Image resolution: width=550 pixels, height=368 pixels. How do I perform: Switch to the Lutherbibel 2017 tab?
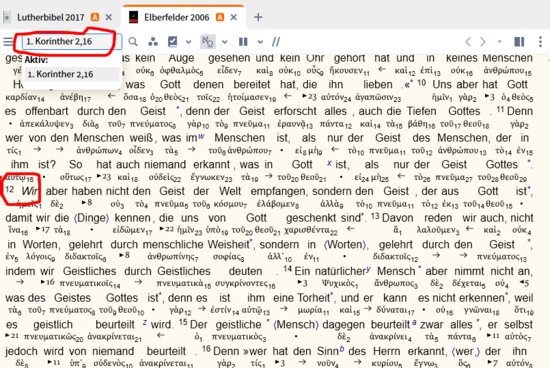tap(51, 17)
